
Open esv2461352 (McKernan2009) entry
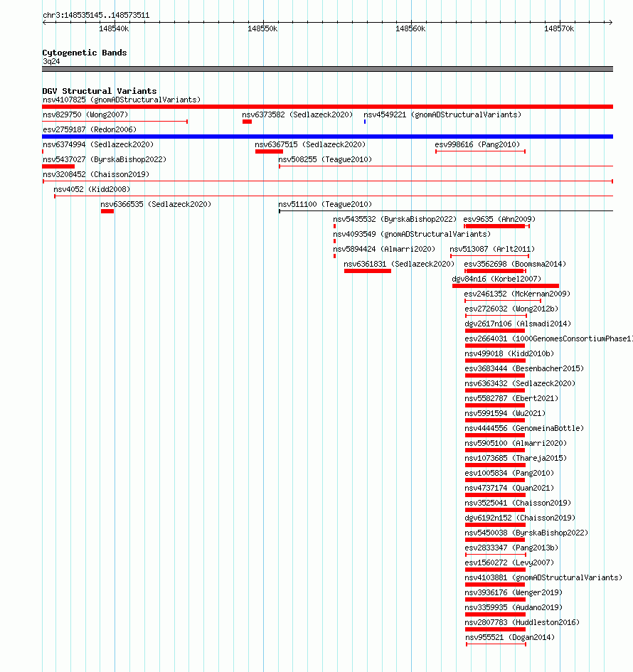coord(517,294)
